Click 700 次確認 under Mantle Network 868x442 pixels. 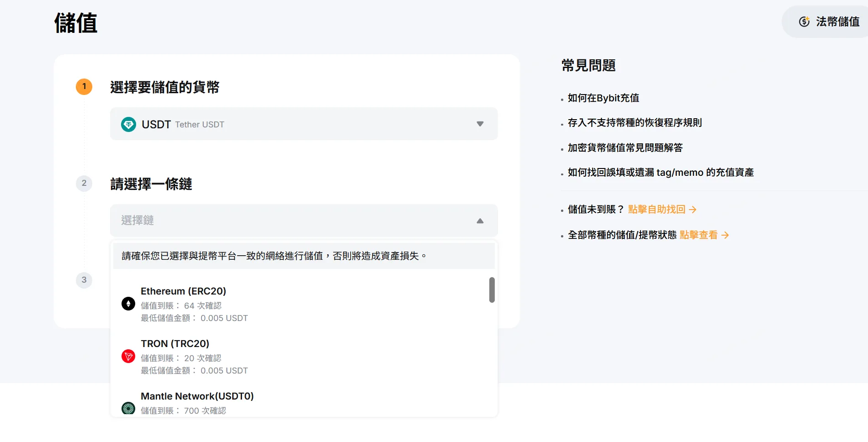tap(205, 410)
